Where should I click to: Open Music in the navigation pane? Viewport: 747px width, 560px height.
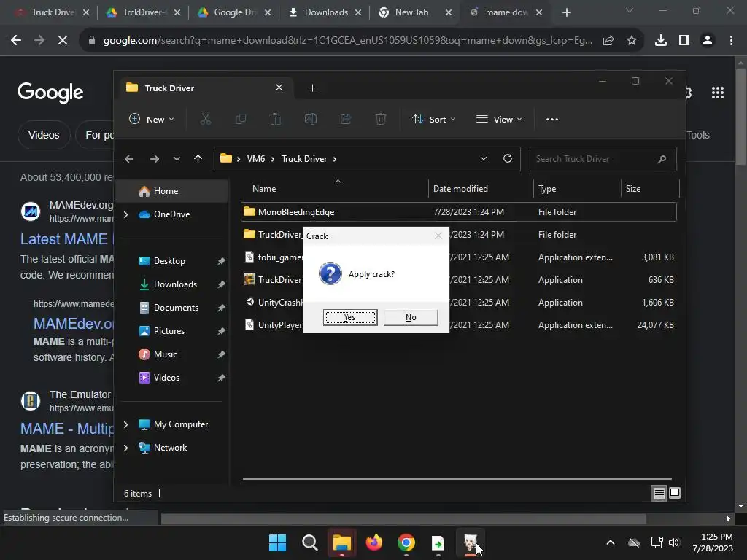(165, 354)
